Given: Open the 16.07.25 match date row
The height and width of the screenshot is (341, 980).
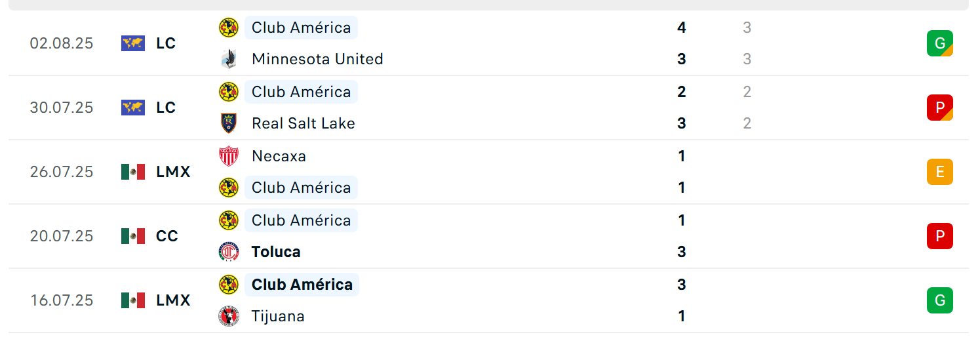Looking at the screenshot, I should (488, 300).
